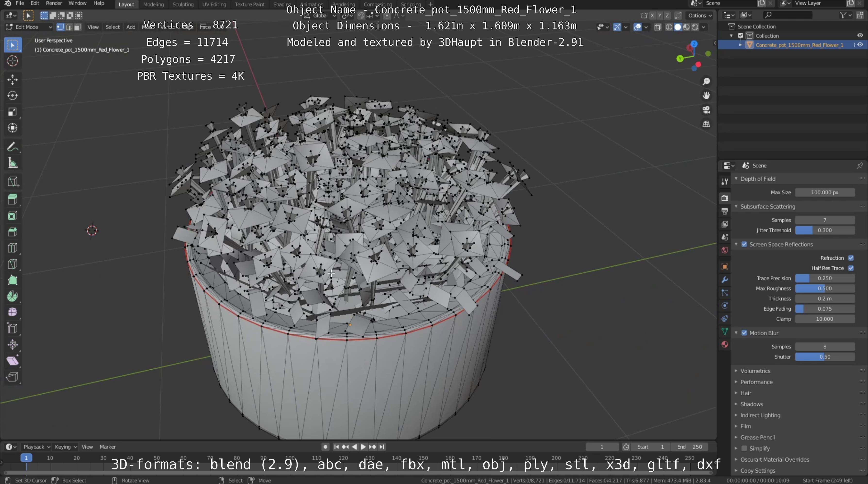
Task: Expand Concrete_pot object tree in outliner
Action: coord(741,45)
